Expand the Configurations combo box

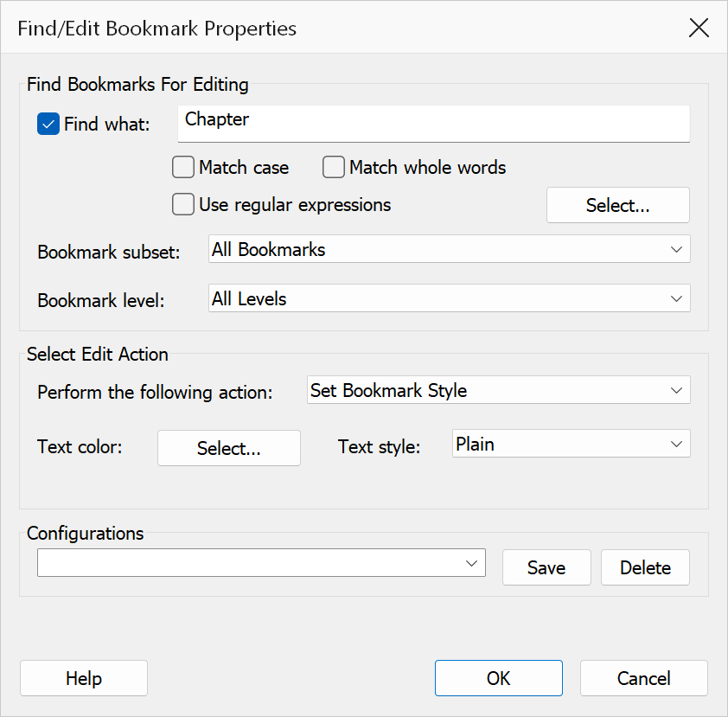[x=261, y=563]
